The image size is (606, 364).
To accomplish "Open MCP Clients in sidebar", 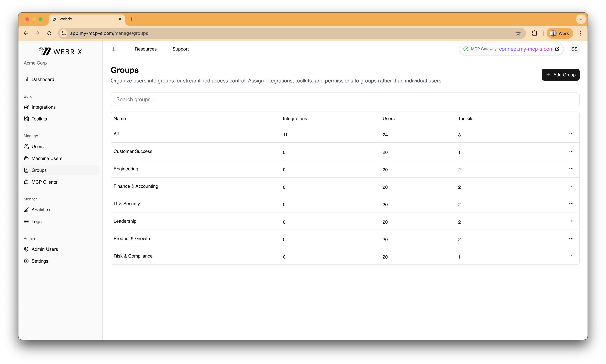I will 44,182.
